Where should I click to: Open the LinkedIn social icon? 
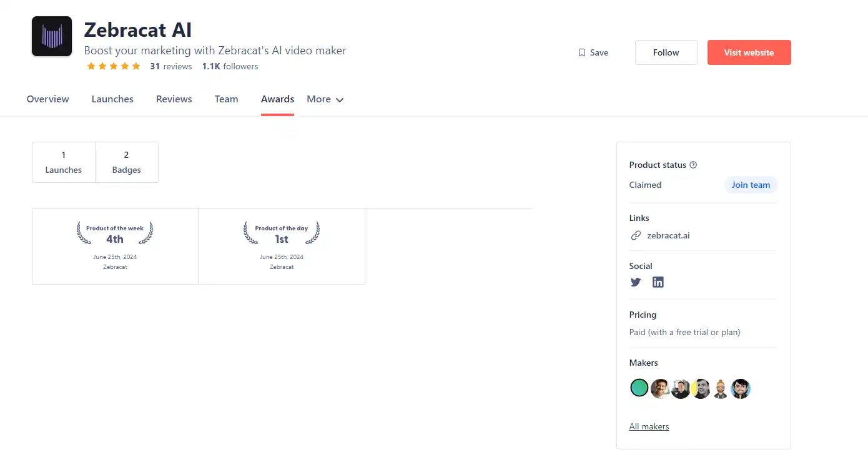658,282
